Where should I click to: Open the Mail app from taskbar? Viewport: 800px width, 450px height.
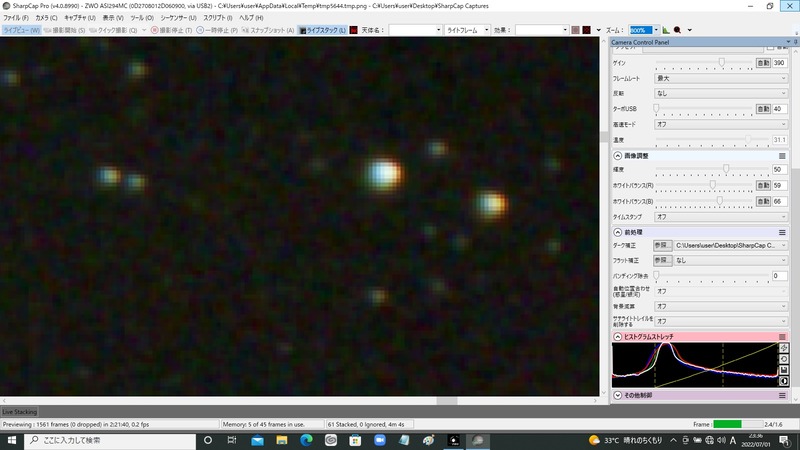point(258,440)
